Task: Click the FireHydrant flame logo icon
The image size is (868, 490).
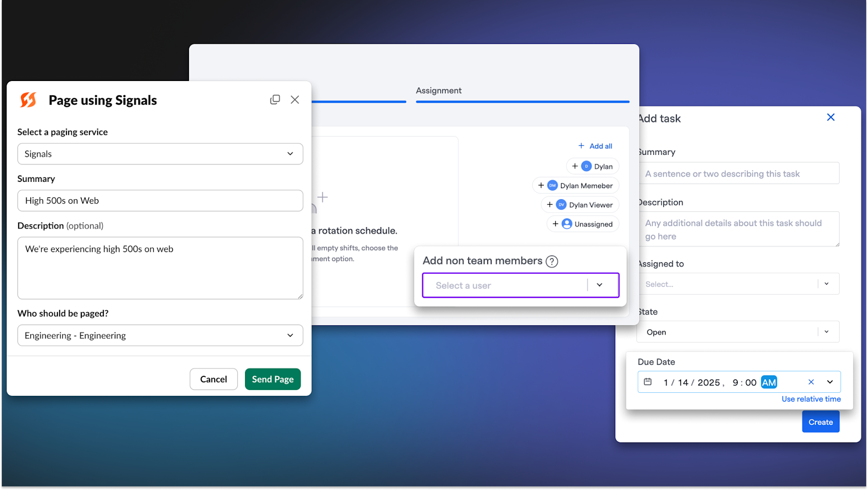Action: coord(28,100)
